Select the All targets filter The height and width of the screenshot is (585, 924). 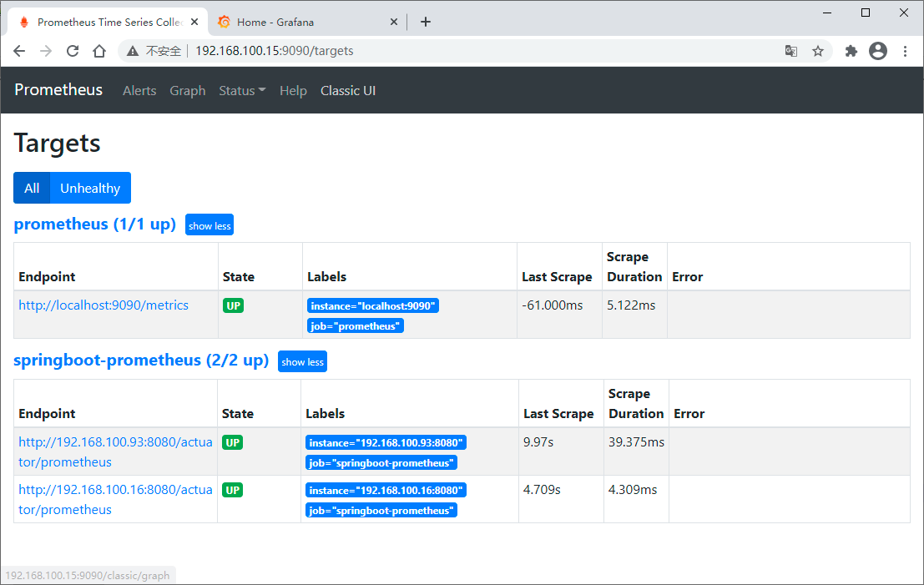coord(32,188)
